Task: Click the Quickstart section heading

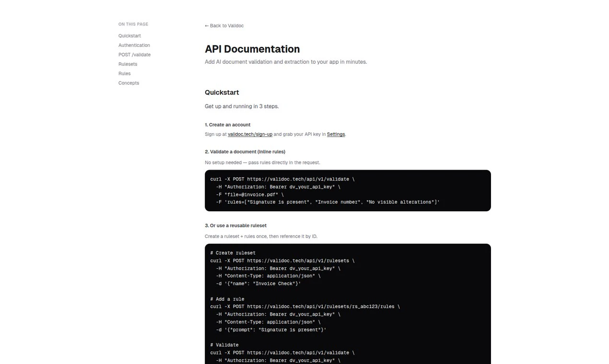Action: (x=222, y=92)
